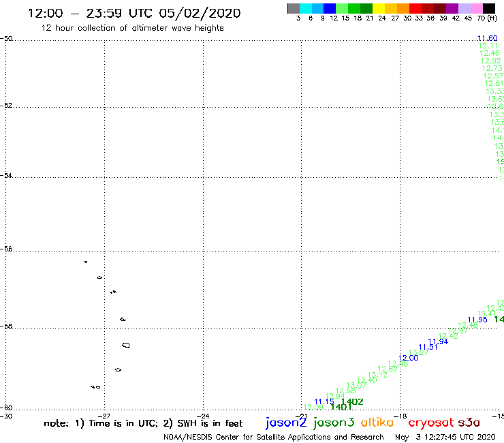Click the latitude label -58

point(6,326)
